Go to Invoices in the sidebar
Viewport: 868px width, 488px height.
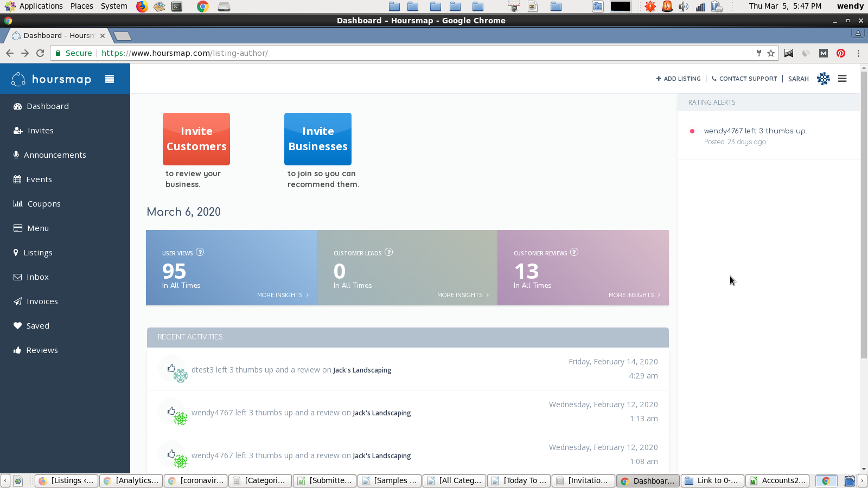click(36, 301)
